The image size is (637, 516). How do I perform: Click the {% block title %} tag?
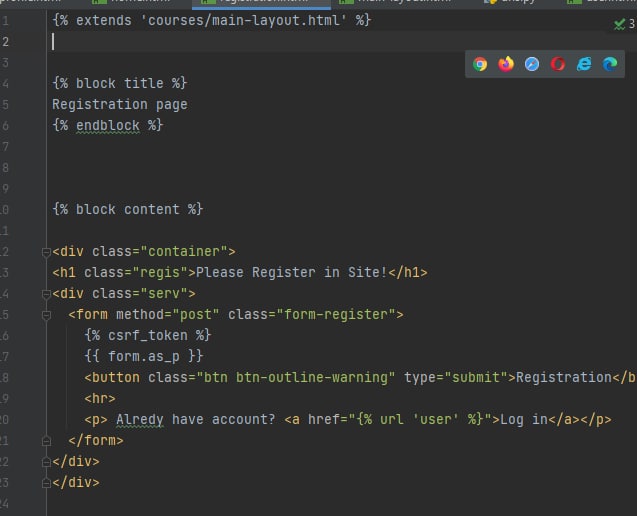pyautogui.click(x=119, y=83)
